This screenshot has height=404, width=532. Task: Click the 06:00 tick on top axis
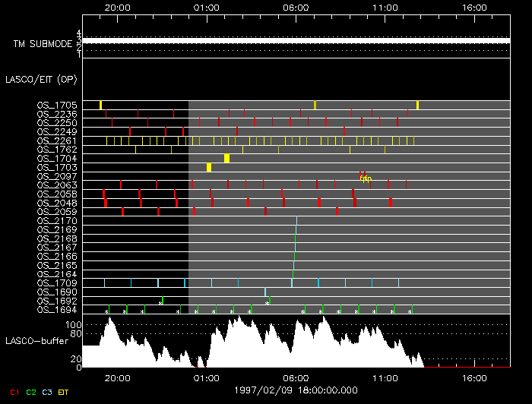click(296, 6)
